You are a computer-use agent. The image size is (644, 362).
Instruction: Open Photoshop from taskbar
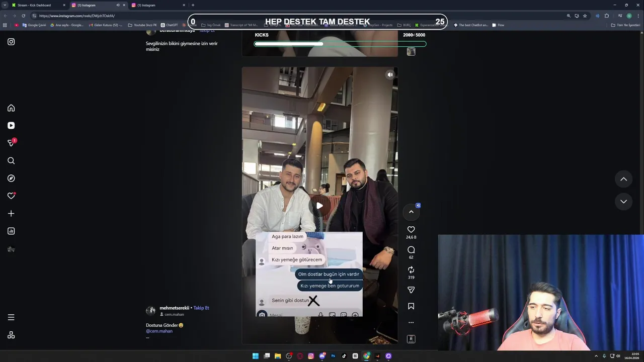pyautogui.click(x=333, y=356)
